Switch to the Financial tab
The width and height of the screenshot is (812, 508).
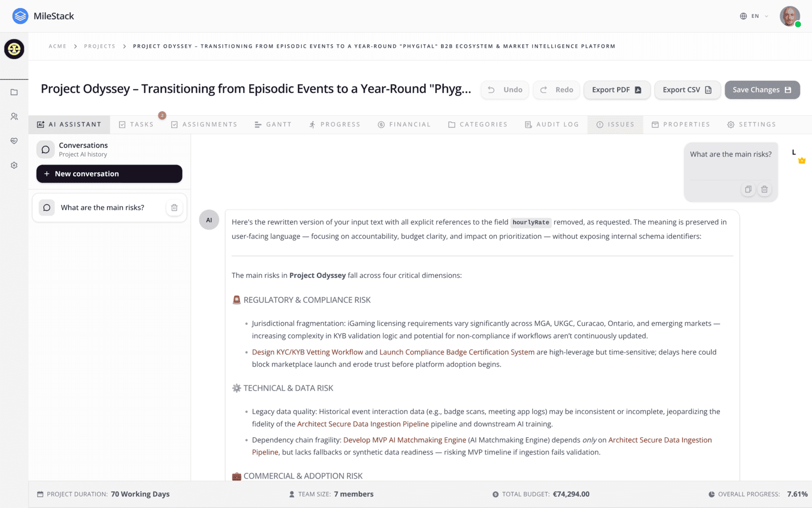pos(404,124)
